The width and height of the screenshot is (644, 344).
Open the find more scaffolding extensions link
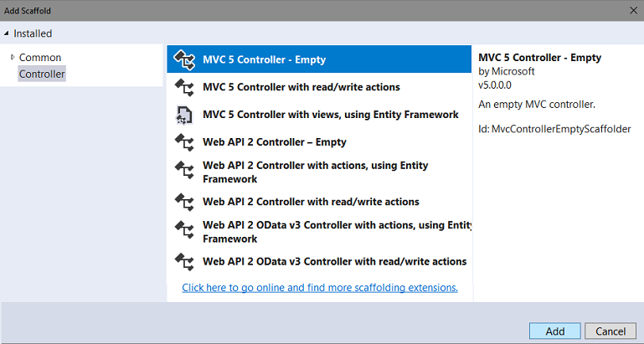click(x=320, y=288)
